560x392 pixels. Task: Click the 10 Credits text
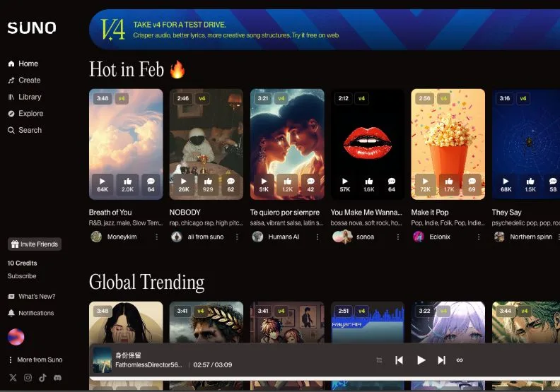click(22, 263)
